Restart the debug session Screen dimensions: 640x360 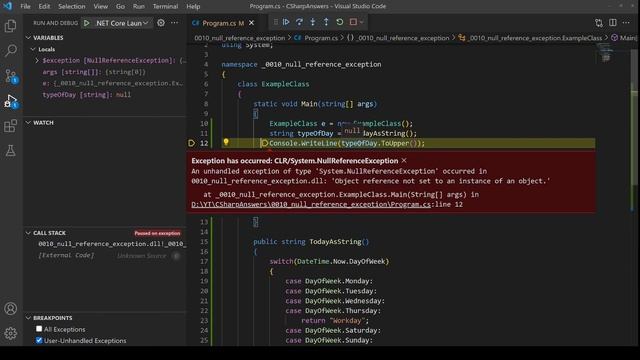(x=340, y=22)
